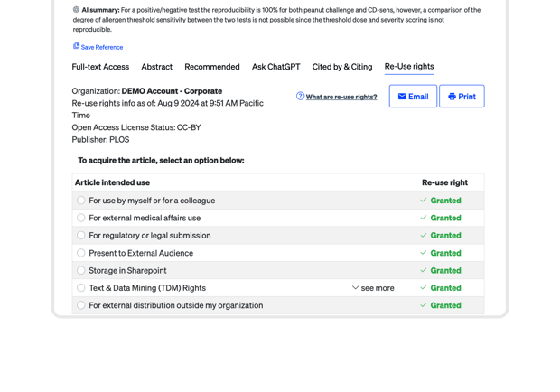
Task: Open the Ask ChatGPT tab
Action: tap(275, 67)
